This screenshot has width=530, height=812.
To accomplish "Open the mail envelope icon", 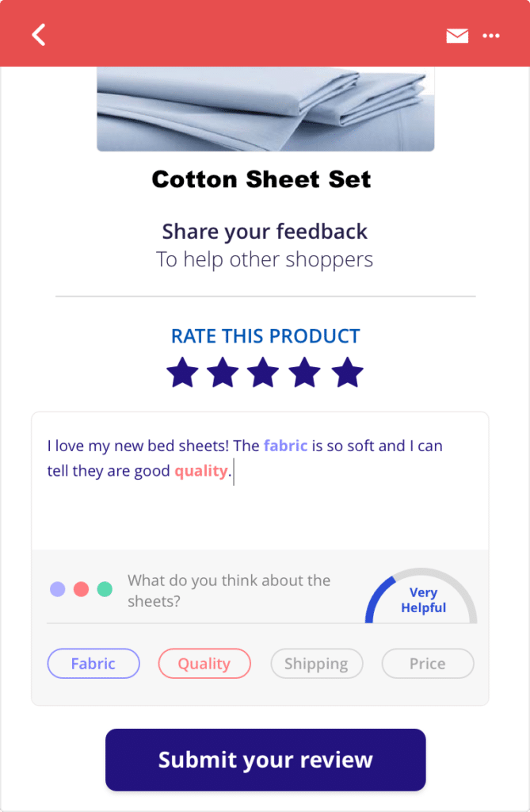I will (457, 35).
